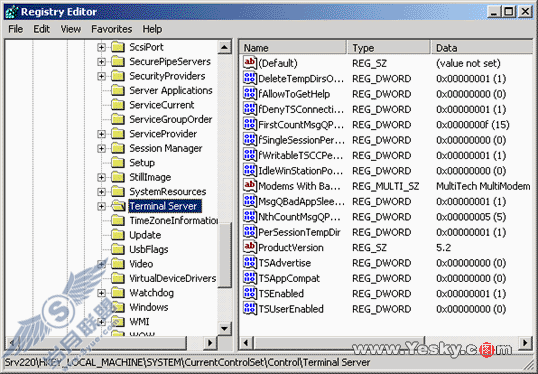Image resolution: width=538 pixels, height=374 pixels.
Task: Click the Server Applications folder icon
Action: (118, 90)
